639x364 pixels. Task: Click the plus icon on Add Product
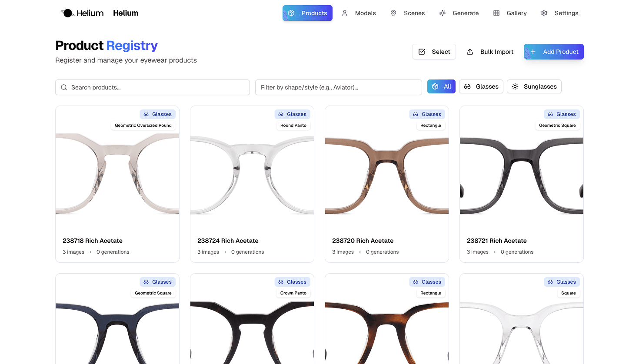(x=533, y=52)
